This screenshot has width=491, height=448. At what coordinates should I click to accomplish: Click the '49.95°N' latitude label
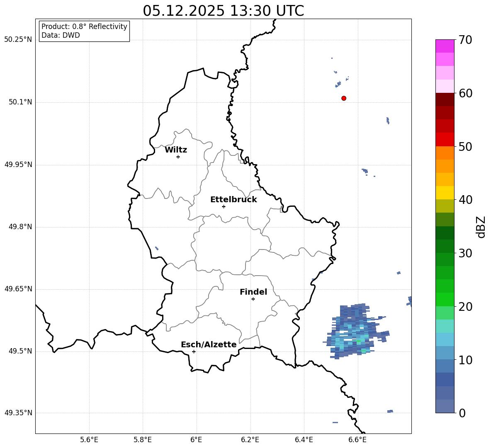(x=18, y=165)
